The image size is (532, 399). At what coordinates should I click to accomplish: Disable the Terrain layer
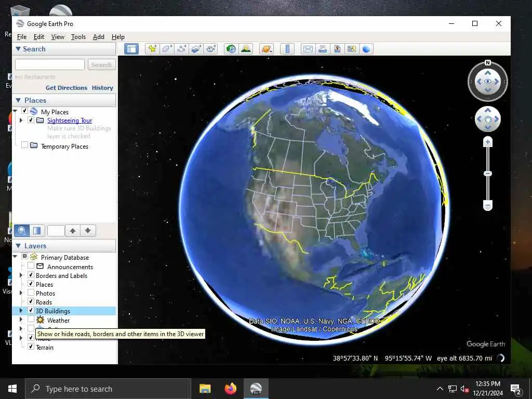coord(31,347)
